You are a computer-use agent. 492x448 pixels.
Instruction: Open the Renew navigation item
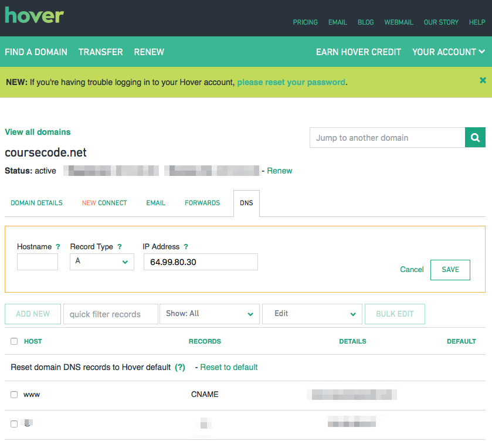click(149, 52)
